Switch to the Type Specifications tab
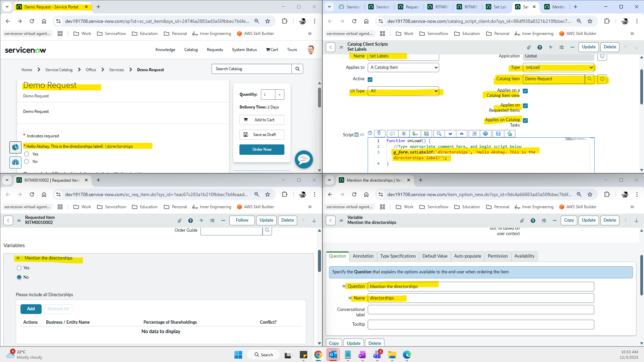Screen dimensions: 644x362 point(398,256)
